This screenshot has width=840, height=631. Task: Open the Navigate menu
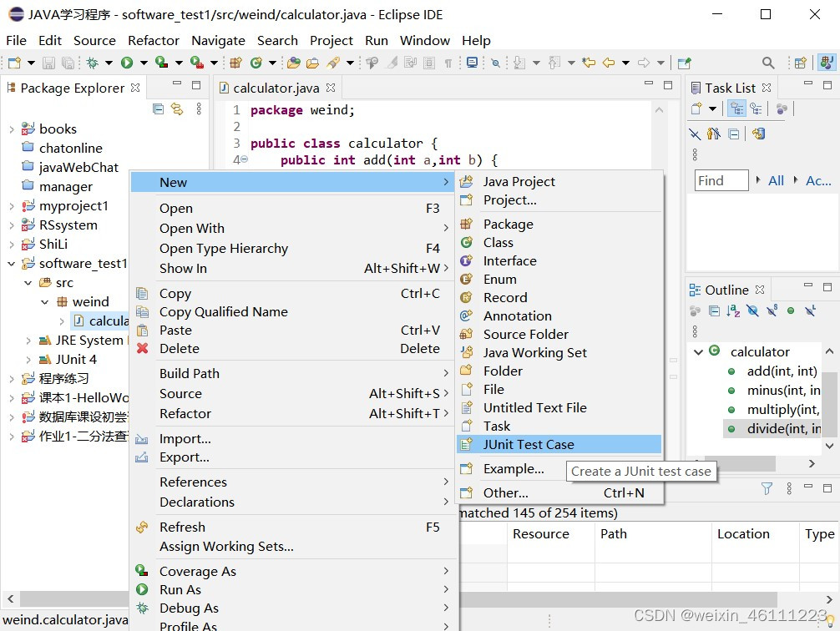[218, 41]
